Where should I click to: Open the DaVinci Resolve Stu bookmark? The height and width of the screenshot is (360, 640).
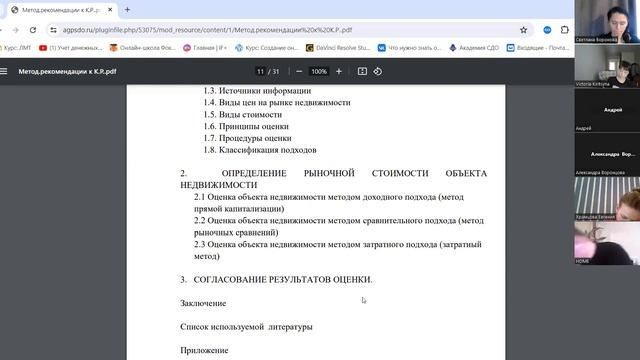click(338, 48)
